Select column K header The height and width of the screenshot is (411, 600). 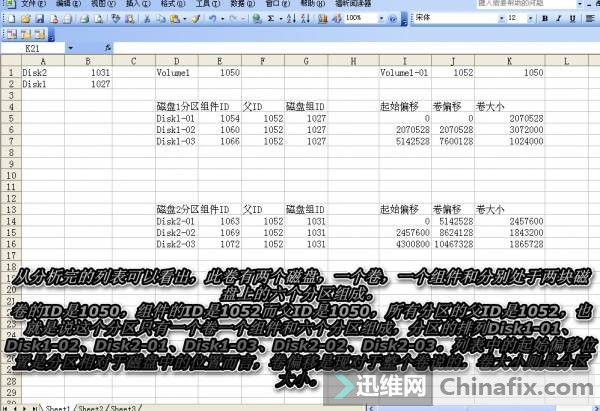[509, 61]
